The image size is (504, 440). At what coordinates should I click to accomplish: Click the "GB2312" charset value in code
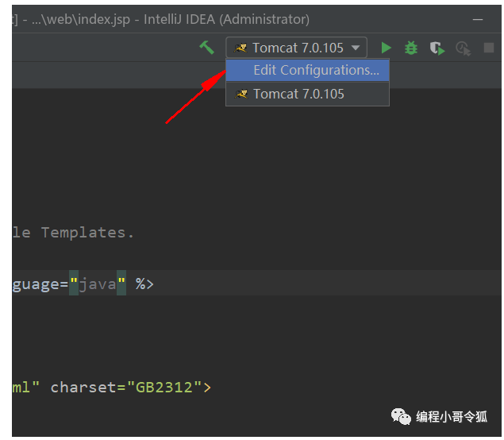[164, 388]
